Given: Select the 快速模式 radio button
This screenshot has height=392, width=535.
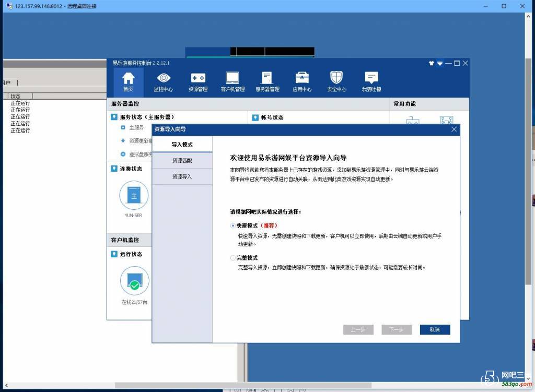Looking at the screenshot, I should (233, 225).
